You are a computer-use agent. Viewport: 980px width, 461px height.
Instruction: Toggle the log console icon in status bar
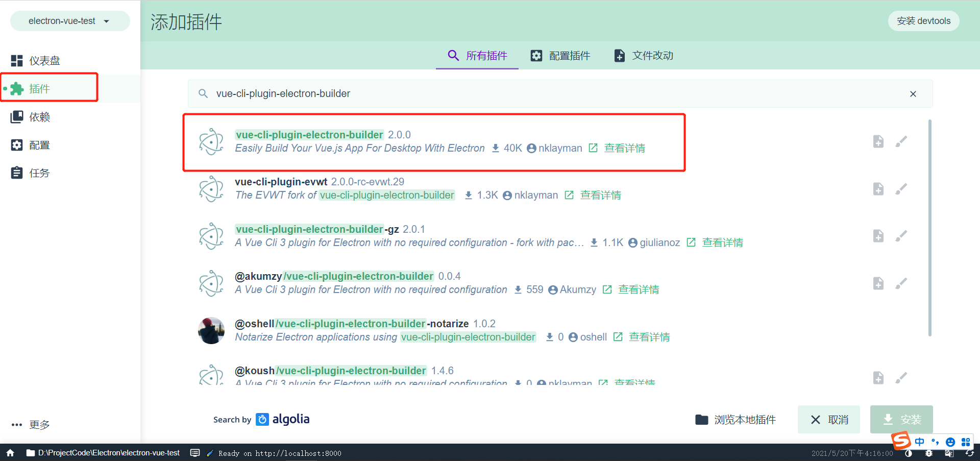[195, 453]
